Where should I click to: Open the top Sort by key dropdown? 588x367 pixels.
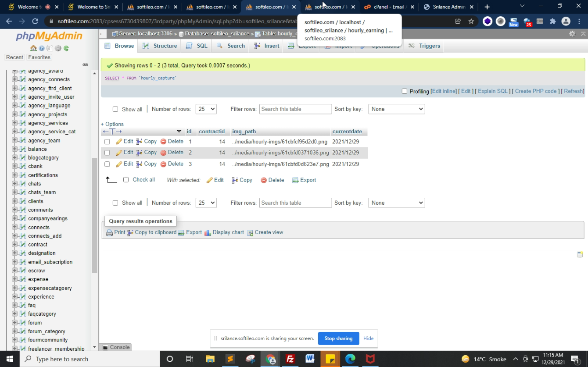click(396, 109)
